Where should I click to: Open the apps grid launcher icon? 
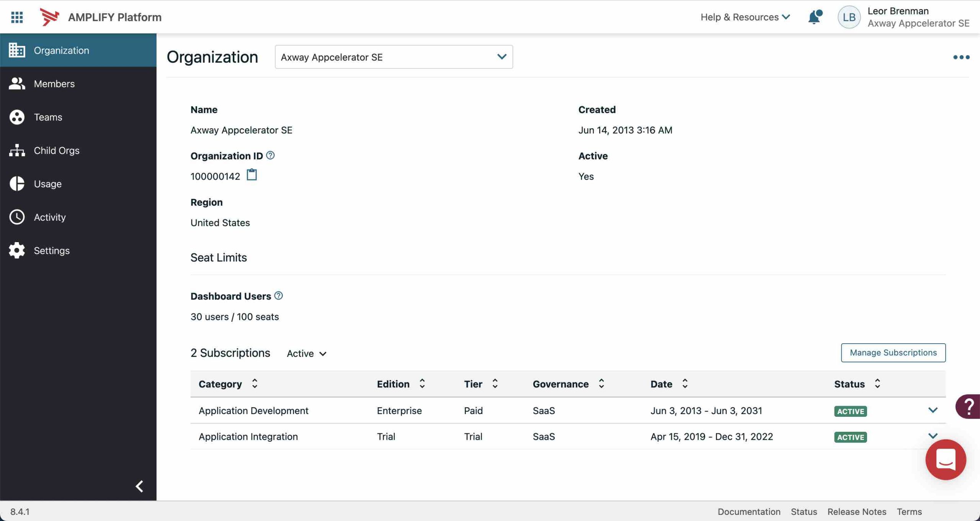[17, 17]
